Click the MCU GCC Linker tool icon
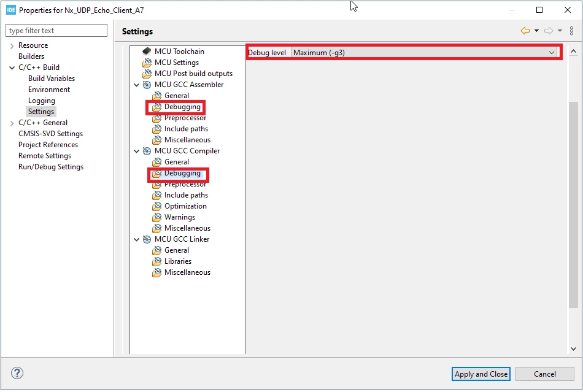This screenshot has height=392, width=583. coord(147,239)
